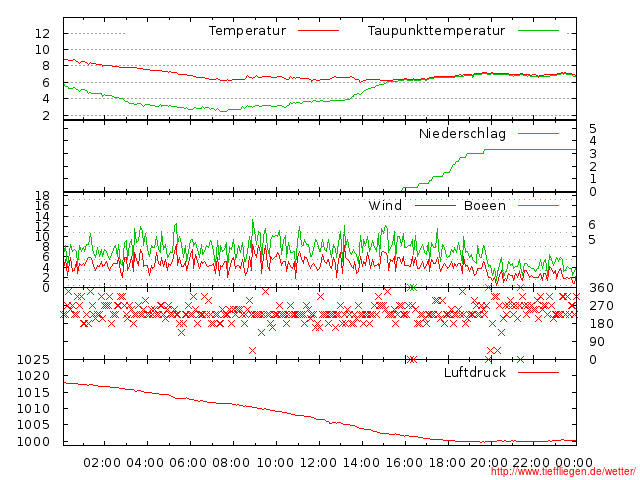Click the 10 on the temperature axis

42,50
